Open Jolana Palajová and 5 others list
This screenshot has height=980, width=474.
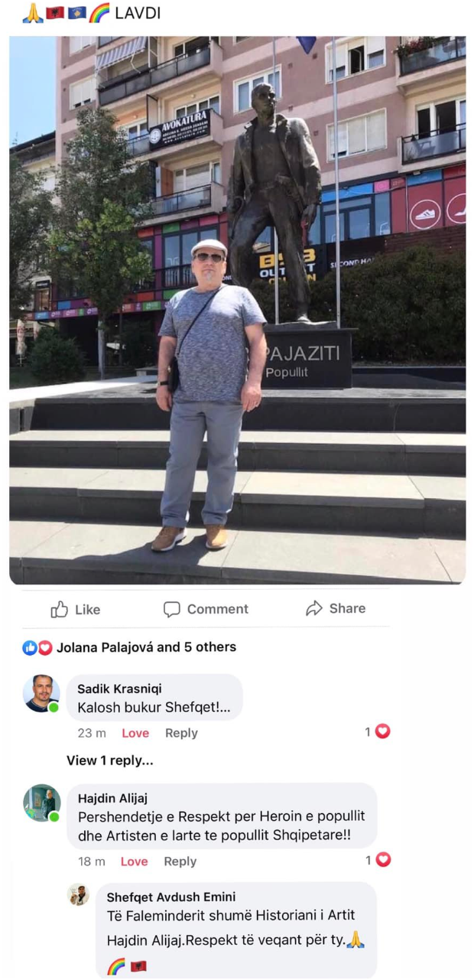click(146, 647)
